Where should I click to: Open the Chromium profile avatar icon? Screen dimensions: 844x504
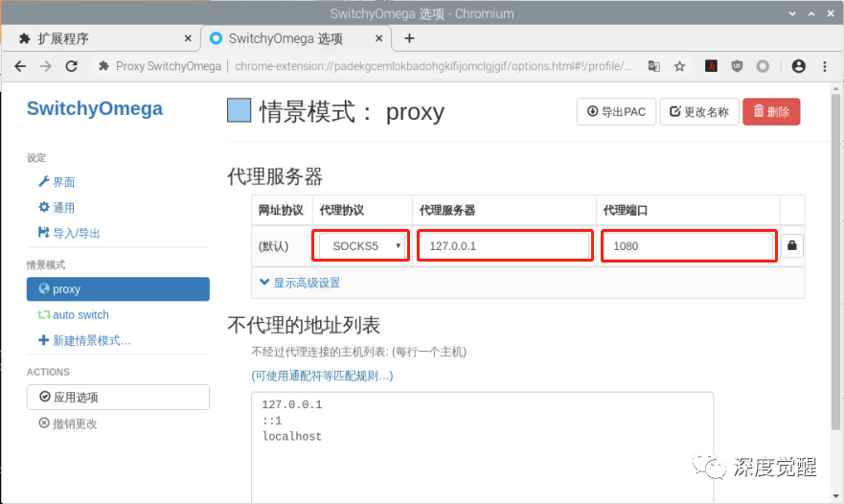pyautogui.click(x=799, y=66)
